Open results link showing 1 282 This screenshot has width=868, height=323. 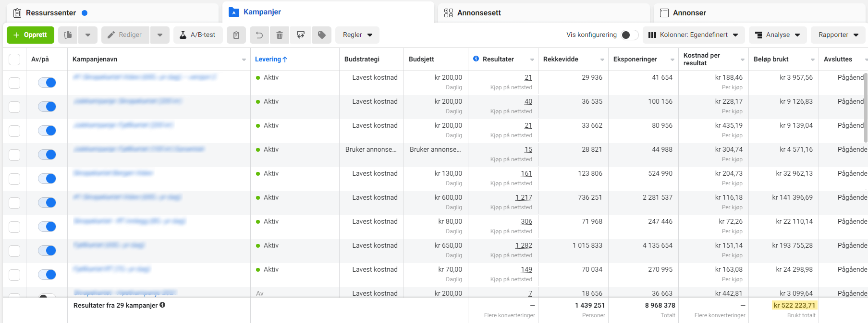[524, 246]
